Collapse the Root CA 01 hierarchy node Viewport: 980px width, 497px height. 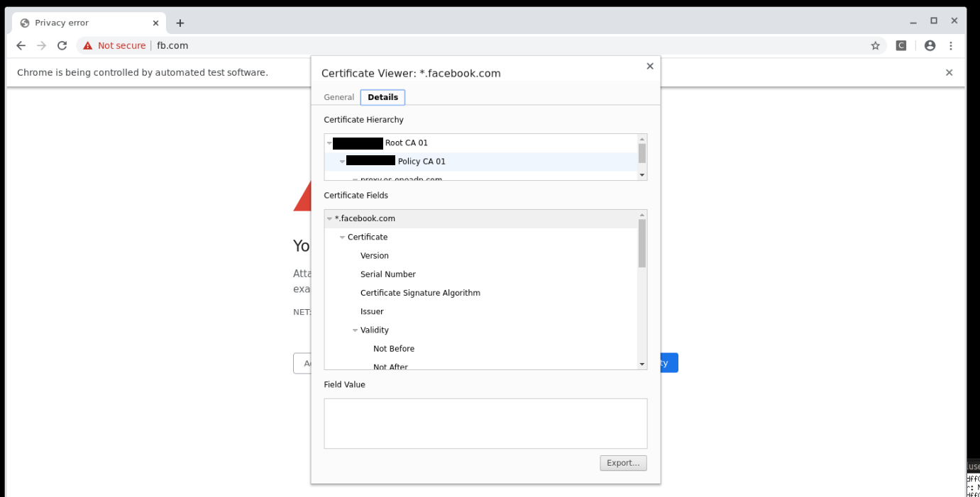pyautogui.click(x=330, y=143)
